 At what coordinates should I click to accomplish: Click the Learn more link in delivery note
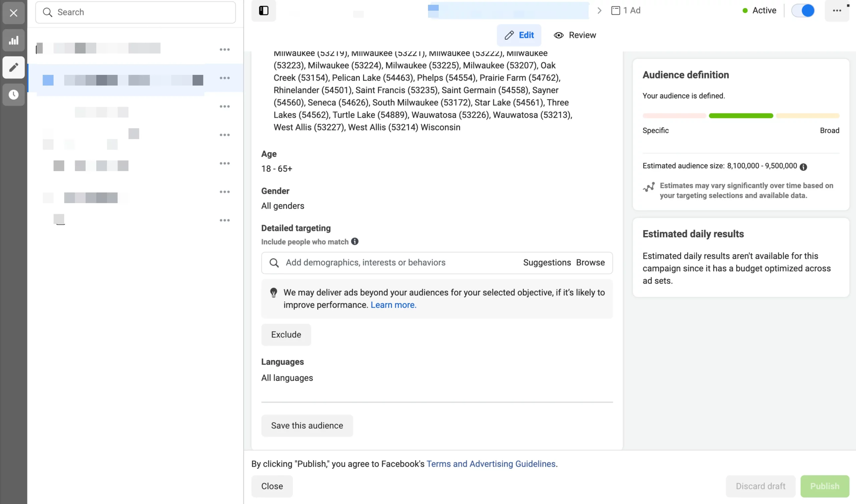click(394, 305)
